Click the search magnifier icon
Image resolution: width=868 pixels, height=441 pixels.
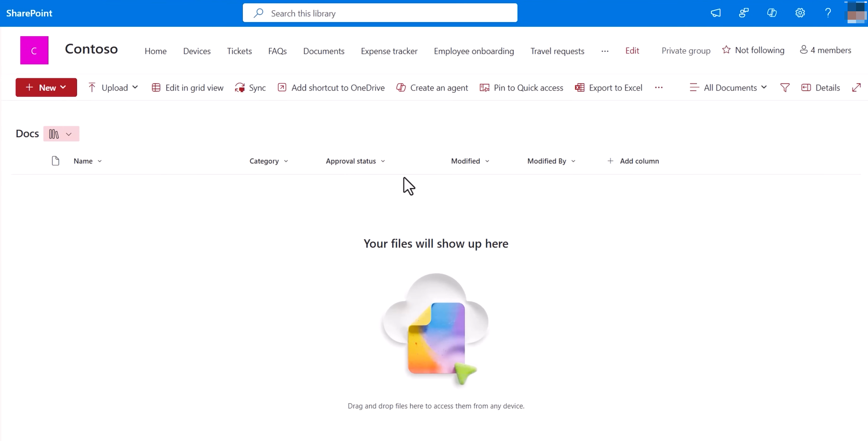pos(258,13)
